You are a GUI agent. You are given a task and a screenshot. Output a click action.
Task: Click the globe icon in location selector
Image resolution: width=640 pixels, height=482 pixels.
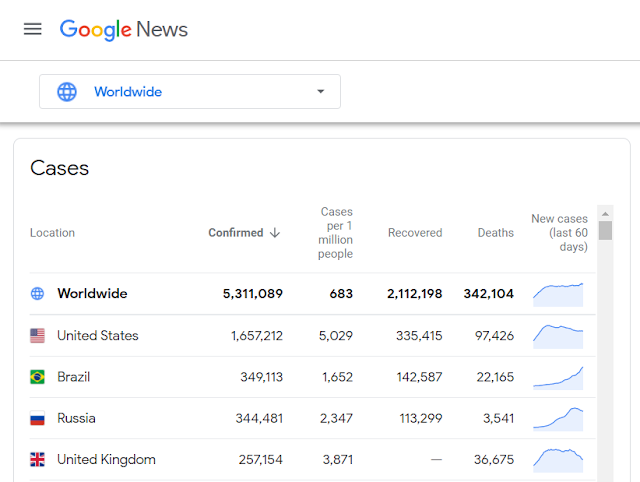pyautogui.click(x=67, y=92)
